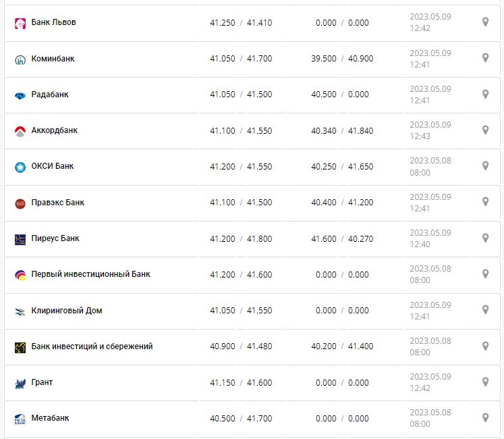Show location pin for Радабанк

(485, 94)
